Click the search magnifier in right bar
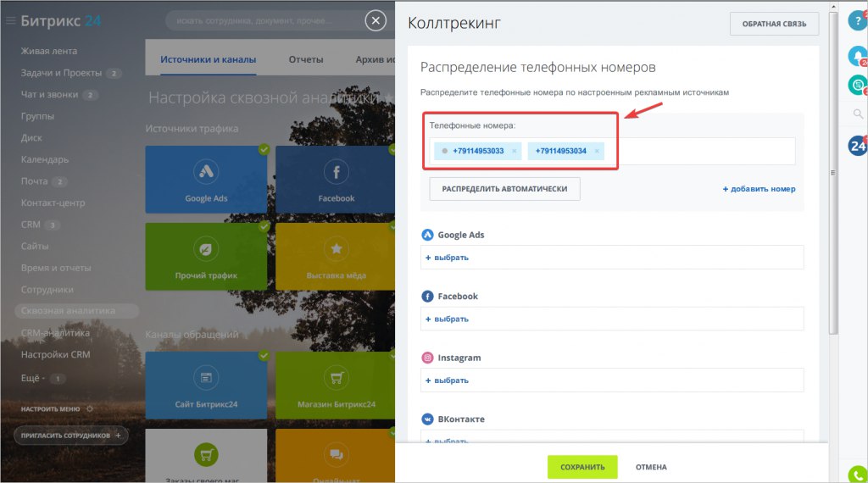 point(858,114)
